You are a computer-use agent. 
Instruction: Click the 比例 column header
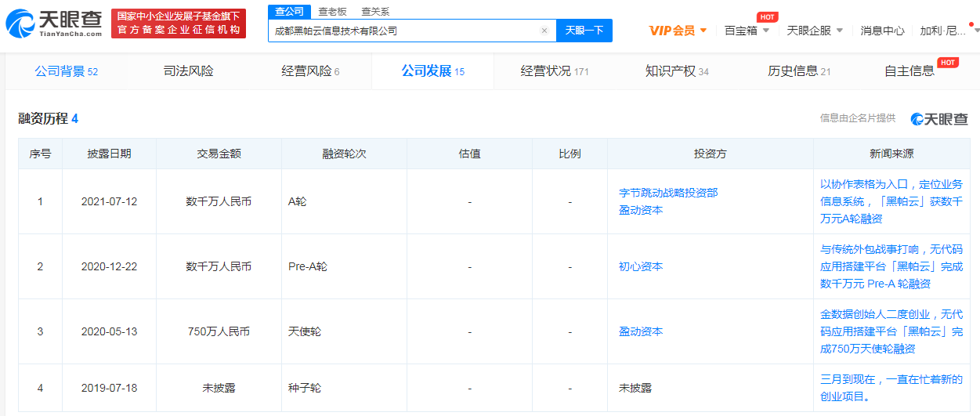pos(570,154)
